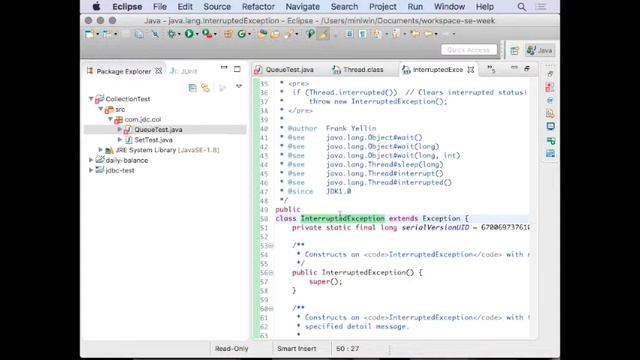The height and width of the screenshot is (360, 640).
Task: Collapse the src folder node
Action: coord(101,109)
